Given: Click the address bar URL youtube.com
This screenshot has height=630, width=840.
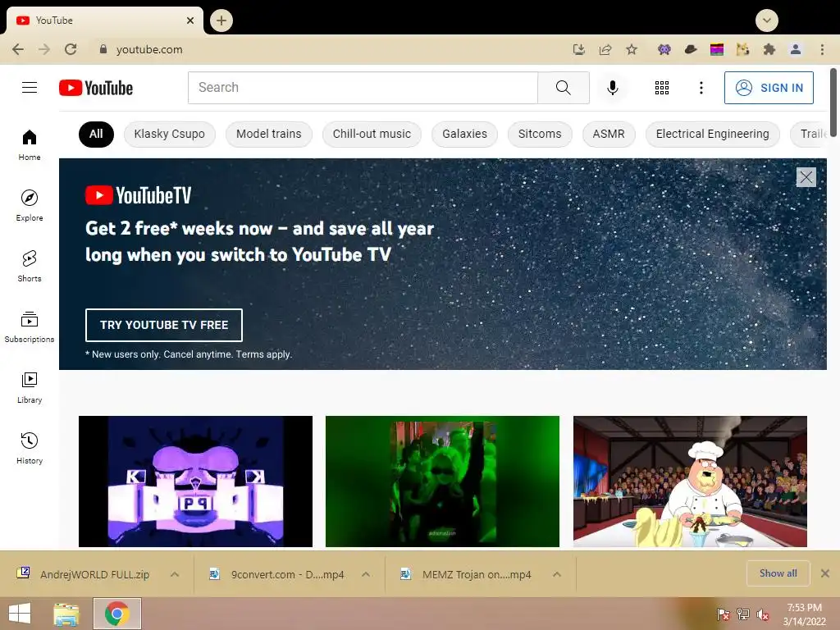Looking at the screenshot, I should (149, 49).
